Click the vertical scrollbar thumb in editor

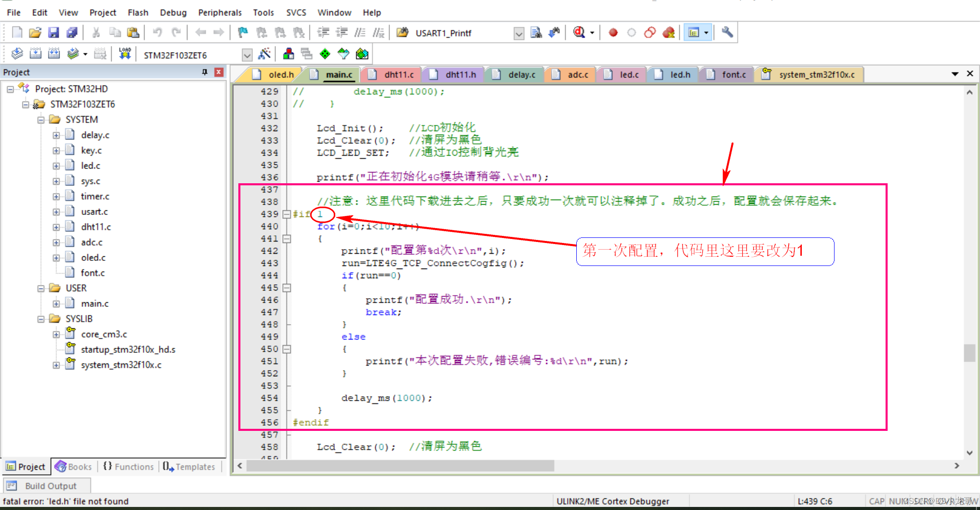pyautogui.click(x=969, y=353)
